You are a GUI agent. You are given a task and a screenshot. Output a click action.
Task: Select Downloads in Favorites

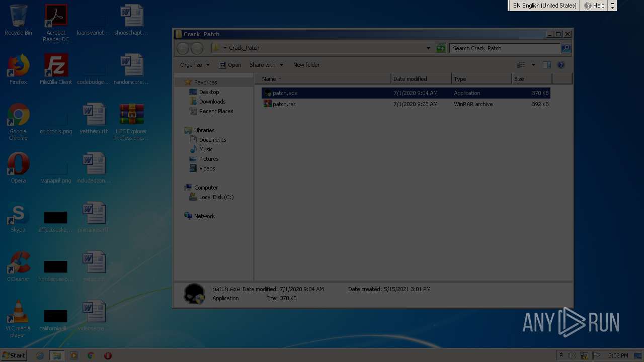(x=212, y=102)
